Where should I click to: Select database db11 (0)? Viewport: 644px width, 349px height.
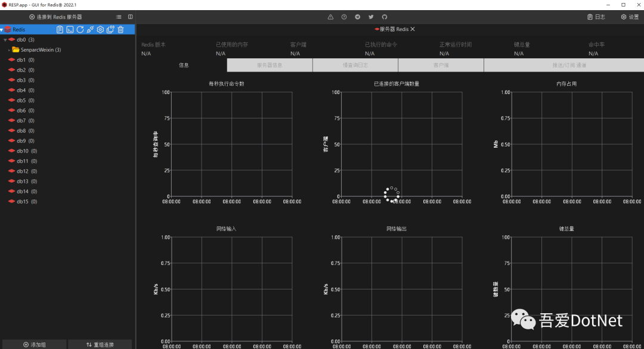click(x=27, y=161)
